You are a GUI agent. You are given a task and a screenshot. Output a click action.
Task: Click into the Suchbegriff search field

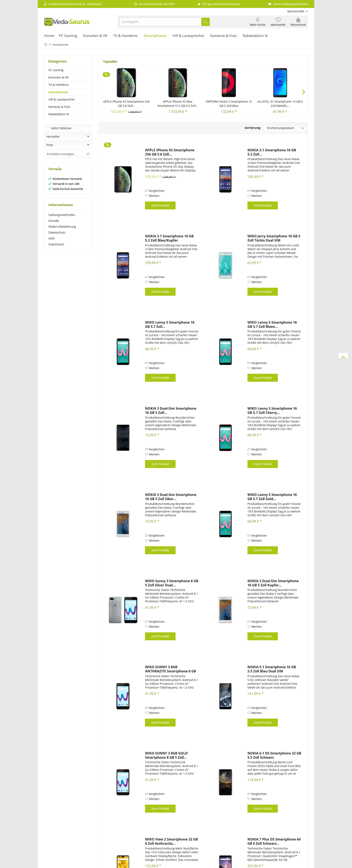pos(160,22)
